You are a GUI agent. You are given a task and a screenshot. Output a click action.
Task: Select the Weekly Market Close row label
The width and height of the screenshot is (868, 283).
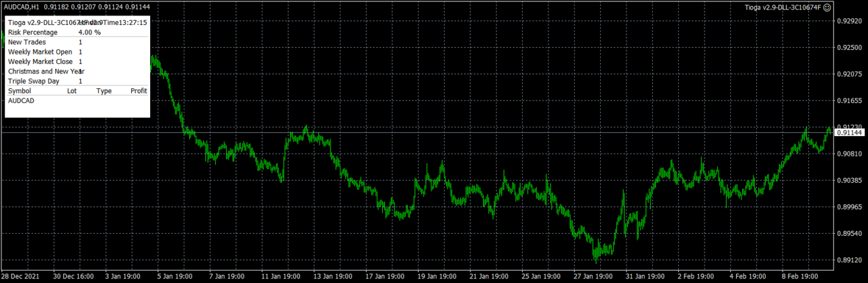coord(40,61)
